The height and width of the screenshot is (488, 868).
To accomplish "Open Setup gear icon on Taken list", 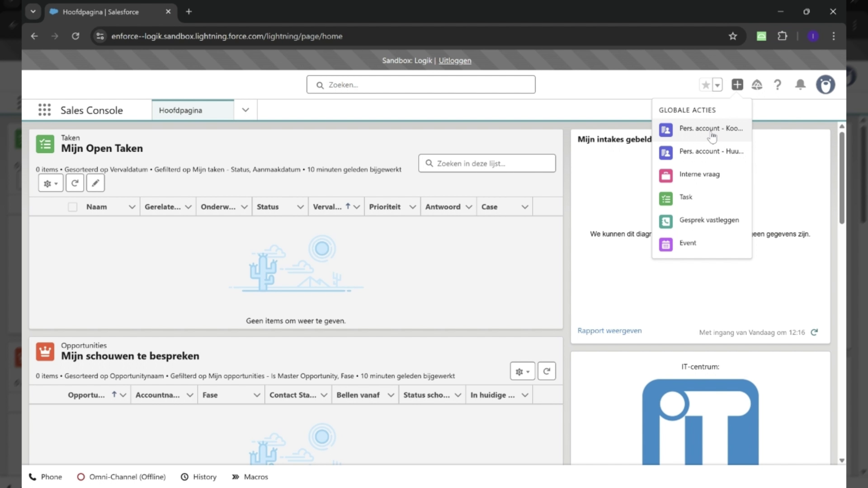I will pyautogui.click(x=50, y=183).
